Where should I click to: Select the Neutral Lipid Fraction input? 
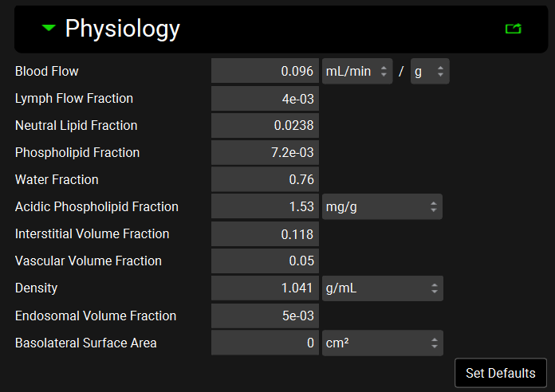tap(265, 126)
